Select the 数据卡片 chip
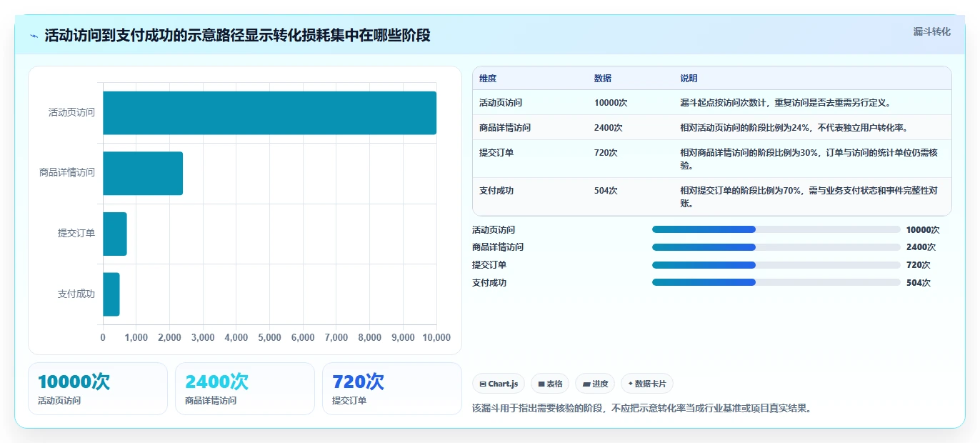Screen dimensions: 980x443 [647, 384]
